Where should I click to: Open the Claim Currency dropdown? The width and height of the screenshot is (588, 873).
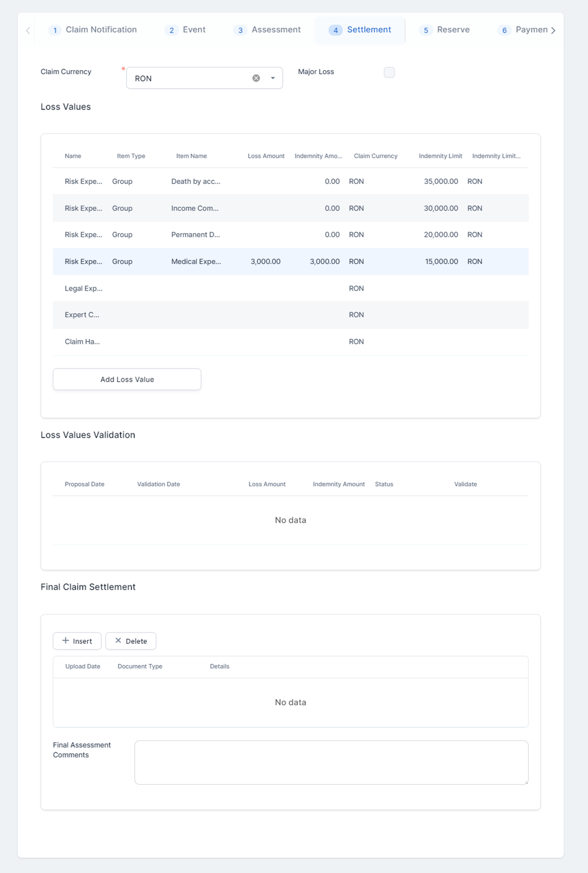(273, 78)
